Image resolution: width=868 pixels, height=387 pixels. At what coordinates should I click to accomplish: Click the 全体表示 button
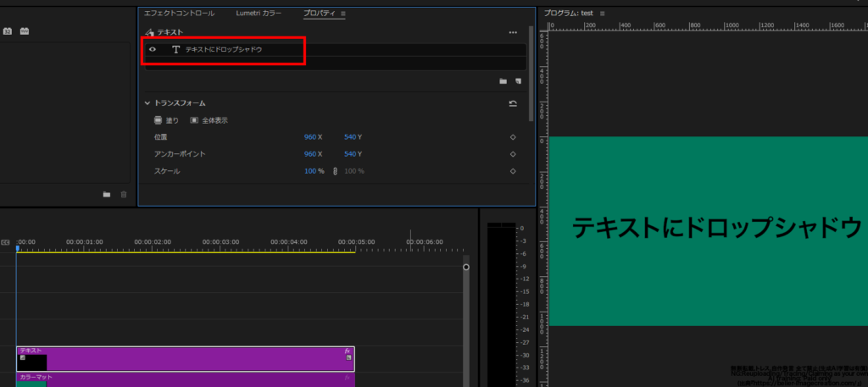pos(209,120)
